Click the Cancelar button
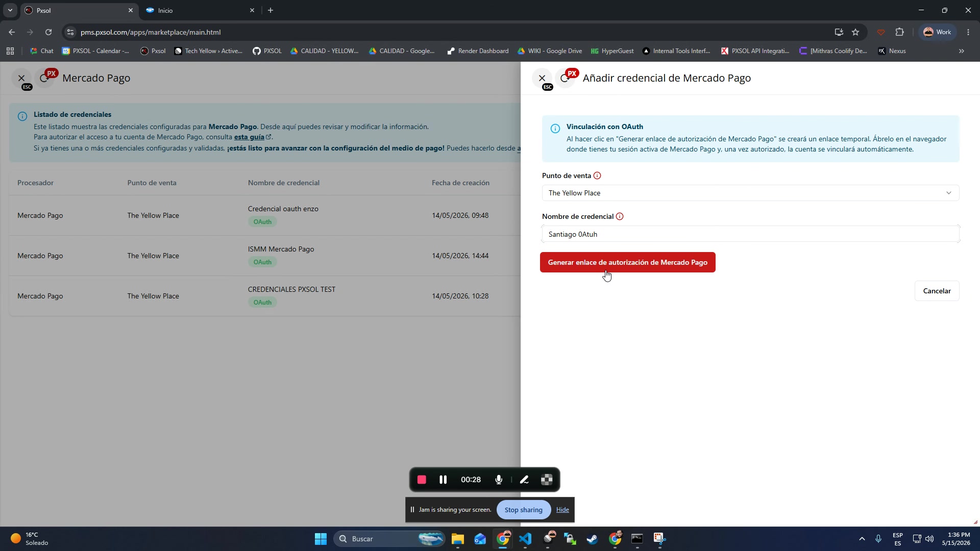Viewport: 980px width, 551px height. click(x=937, y=291)
